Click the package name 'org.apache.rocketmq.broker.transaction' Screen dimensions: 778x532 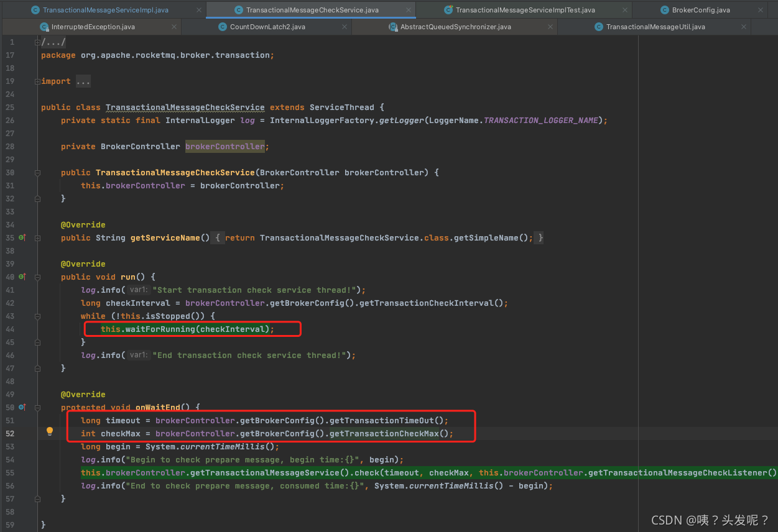click(x=175, y=55)
